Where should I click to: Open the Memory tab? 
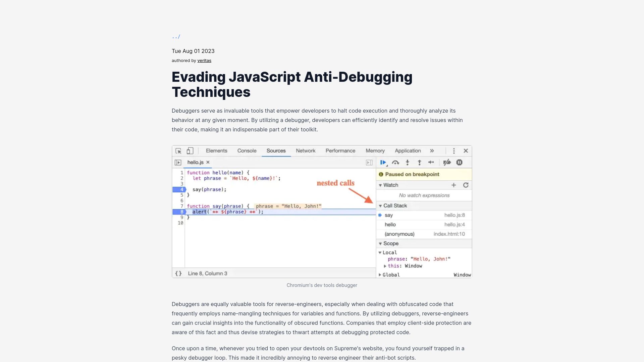pyautogui.click(x=375, y=151)
